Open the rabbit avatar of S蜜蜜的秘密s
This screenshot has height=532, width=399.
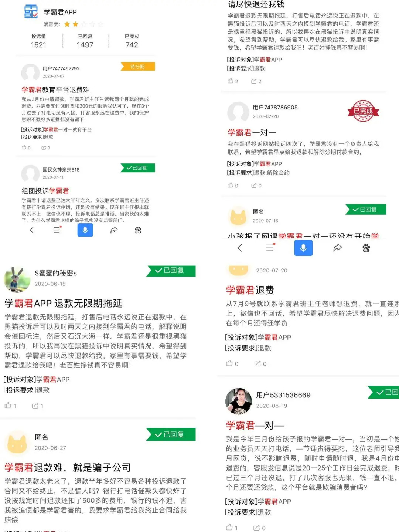pos(17,279)
